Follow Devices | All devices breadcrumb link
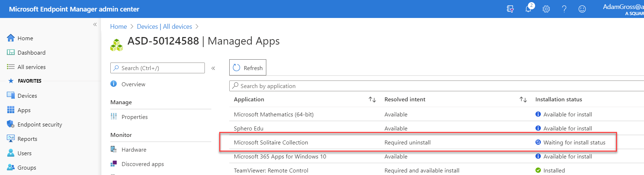Screen dimensions: 644x175 coord(165,27)
